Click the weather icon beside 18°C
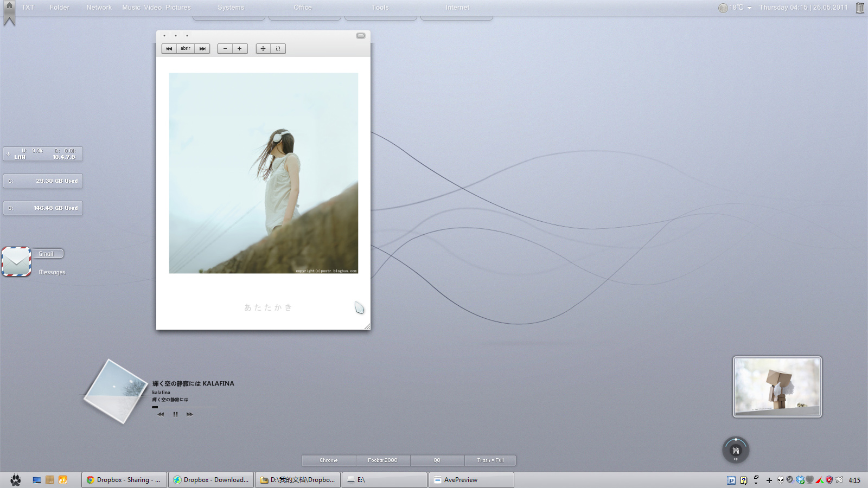Viewport: 868px width, 488px height. click(x=723, y=8)
